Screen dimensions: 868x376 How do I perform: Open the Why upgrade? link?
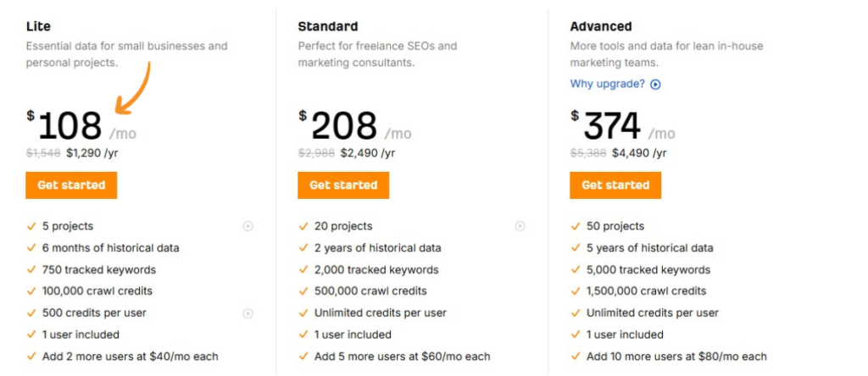pyautogui.click(x=607, y=84)
